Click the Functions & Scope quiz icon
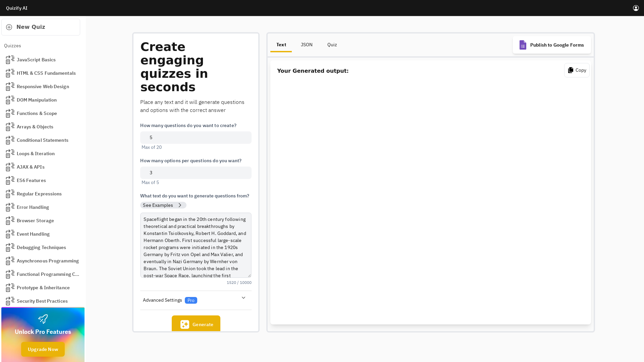 point(10,113)
